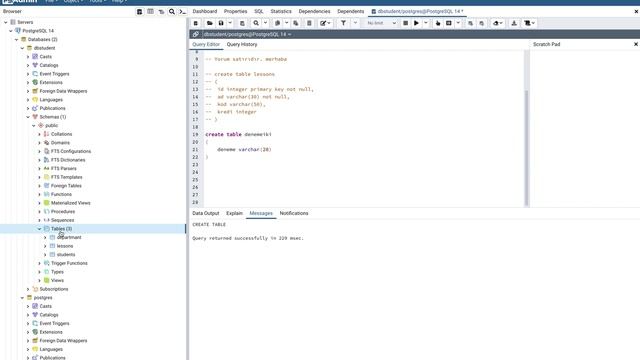Click the Open File folder icon
This screenshot has width=640, height=360.
pyautogui.click(x=209, y=23)
